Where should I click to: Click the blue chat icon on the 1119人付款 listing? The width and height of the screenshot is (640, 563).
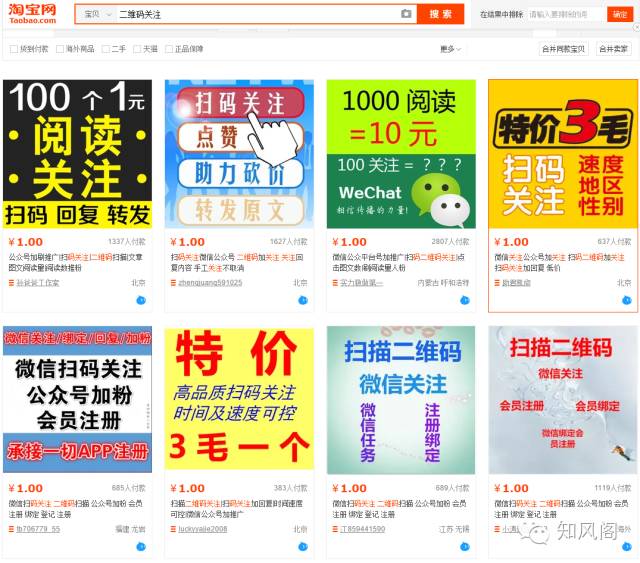coord(627,547)
